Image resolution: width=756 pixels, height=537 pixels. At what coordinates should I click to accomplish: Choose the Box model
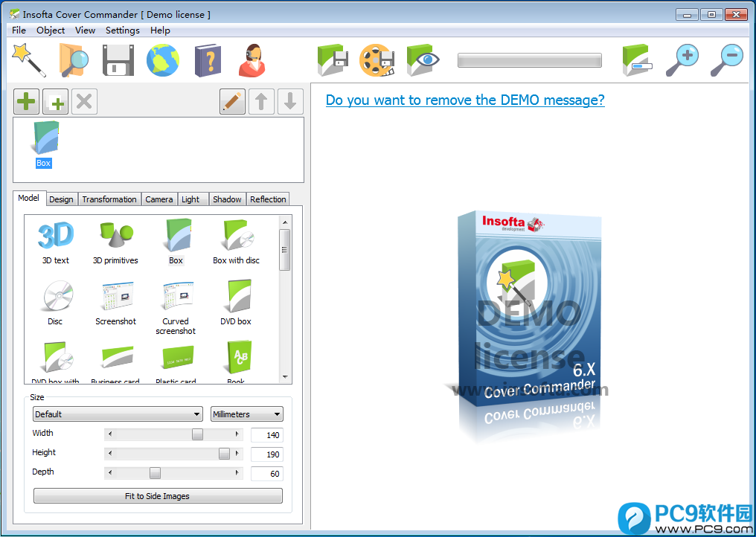(176, 242)
